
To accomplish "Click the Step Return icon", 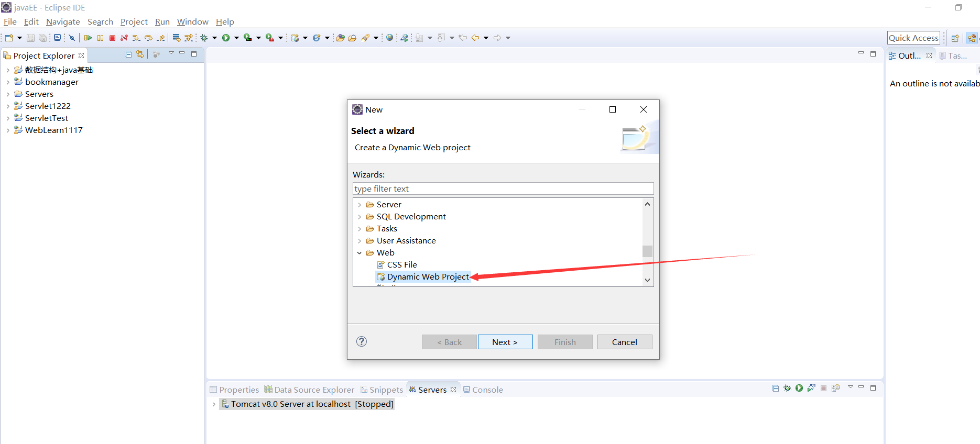I will [161, 38].
